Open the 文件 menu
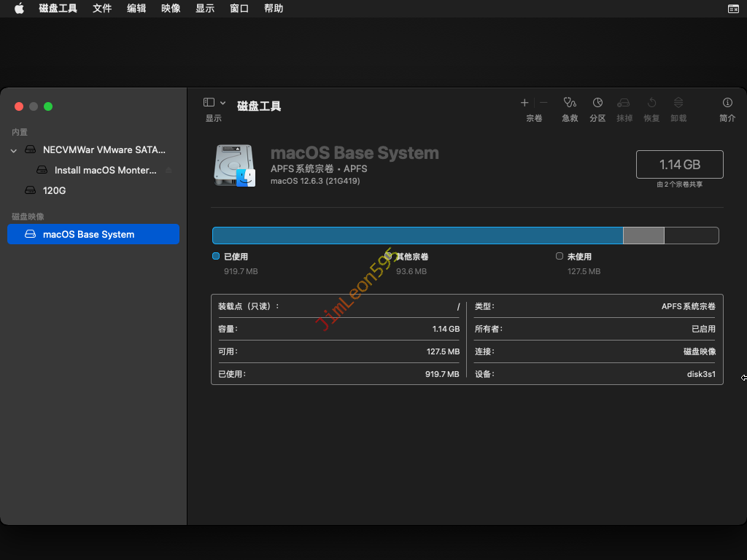Viewport: 747px width, 560px height. point(102,9)
